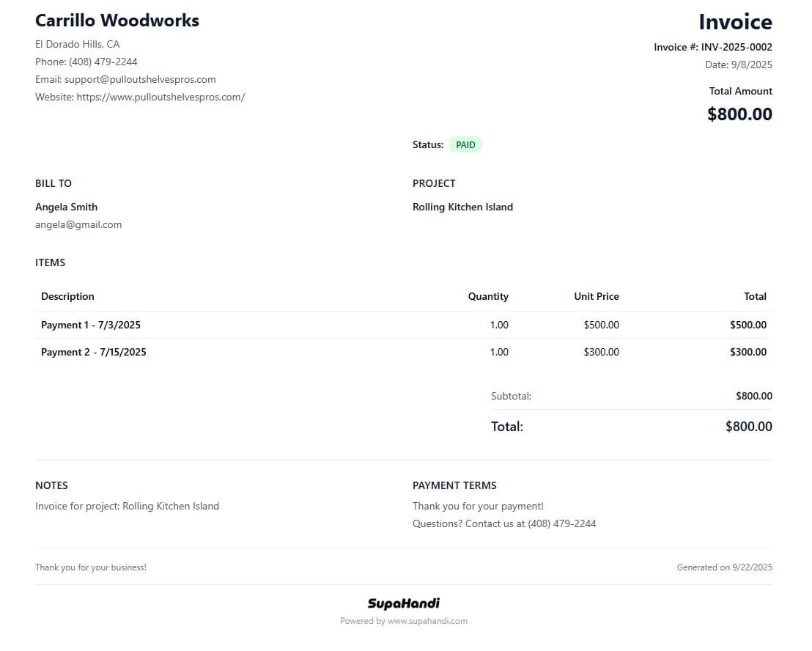The width and height of the screenshot is (812, 651).
Task: Click the contact phone in Payment Terms
Action: click(561, 523)
